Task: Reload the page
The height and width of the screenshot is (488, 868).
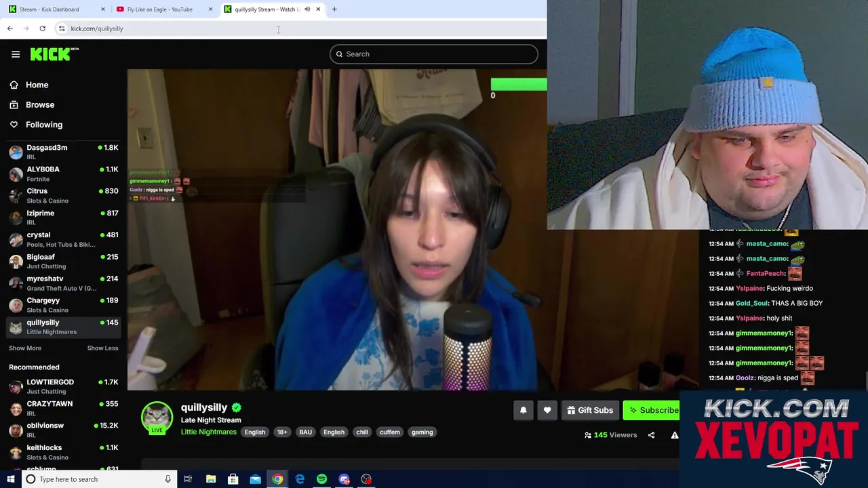Action: pos(42,28)
